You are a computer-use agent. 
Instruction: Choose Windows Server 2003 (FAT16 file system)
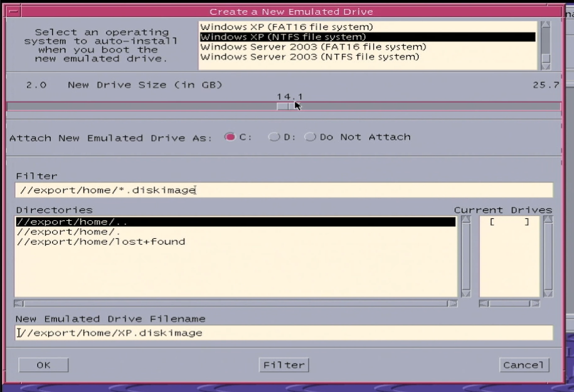[x=368, y=47]
